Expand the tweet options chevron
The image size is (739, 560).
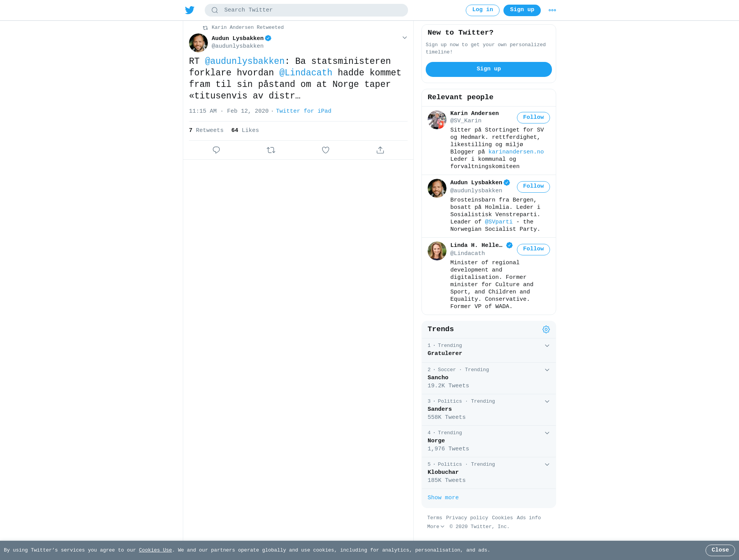tap(405, 38)
